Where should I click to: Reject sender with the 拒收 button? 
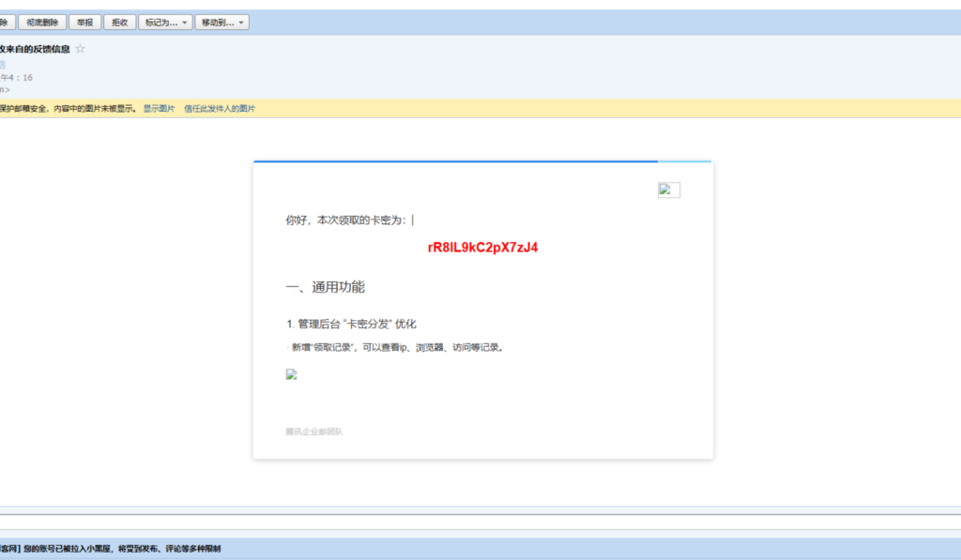tap(120, 23)
